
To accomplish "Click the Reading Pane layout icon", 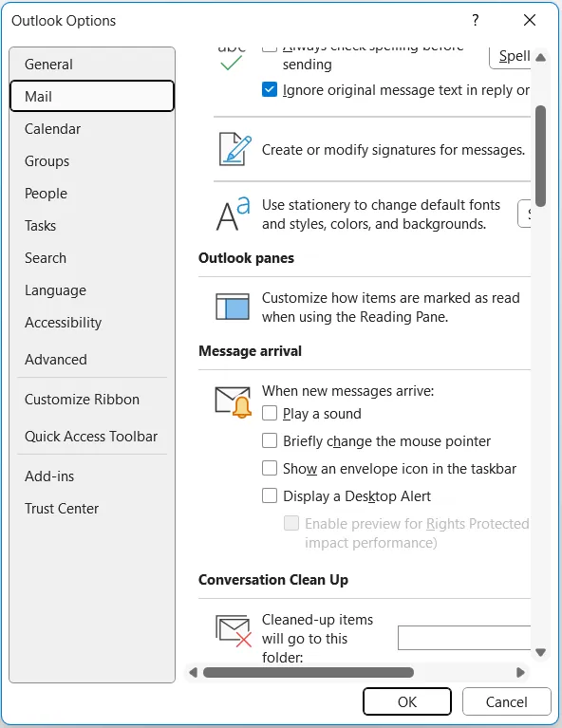I will pos(233,307).
